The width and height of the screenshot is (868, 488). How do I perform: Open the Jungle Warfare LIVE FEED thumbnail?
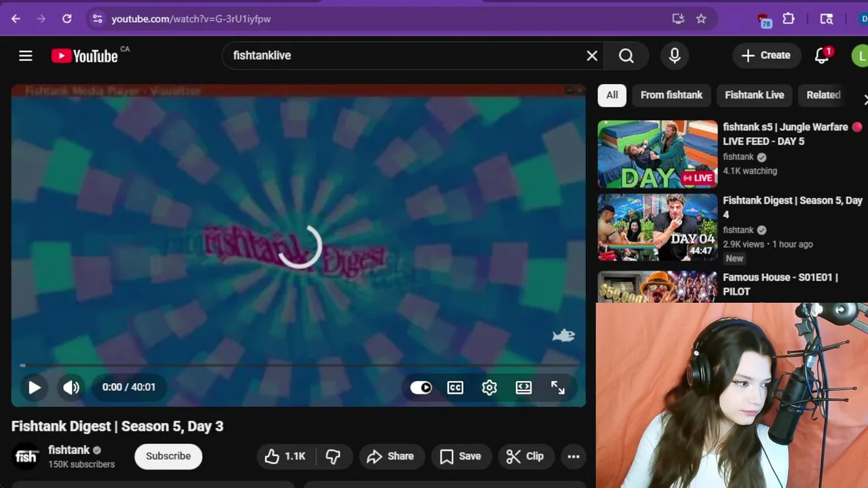click(657, 155)
